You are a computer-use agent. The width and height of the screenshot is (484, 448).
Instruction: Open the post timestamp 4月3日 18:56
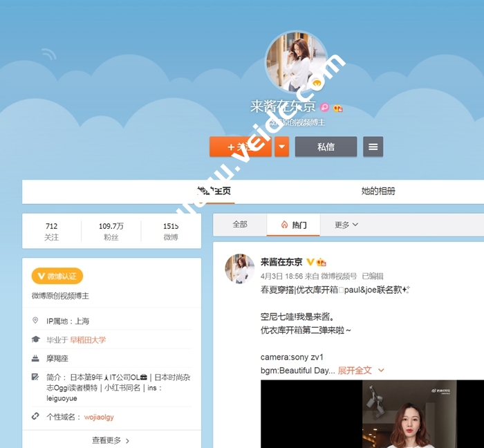coord(281,276)
